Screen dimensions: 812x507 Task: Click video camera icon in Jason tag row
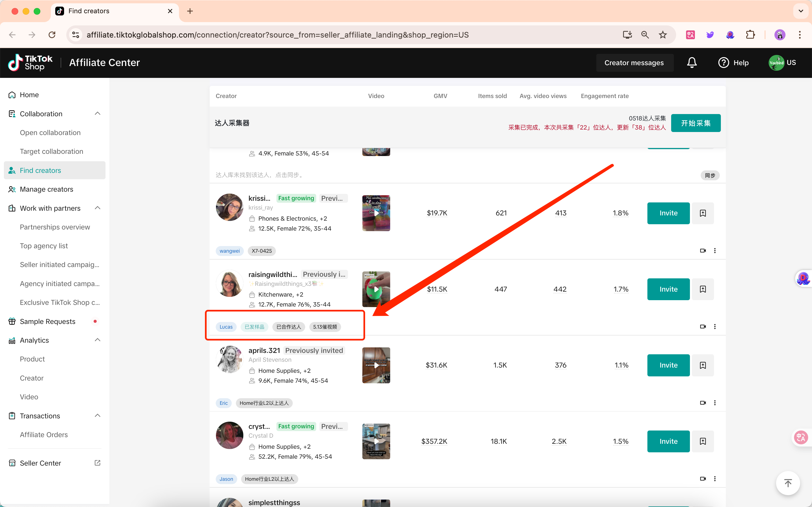[703, 479]
